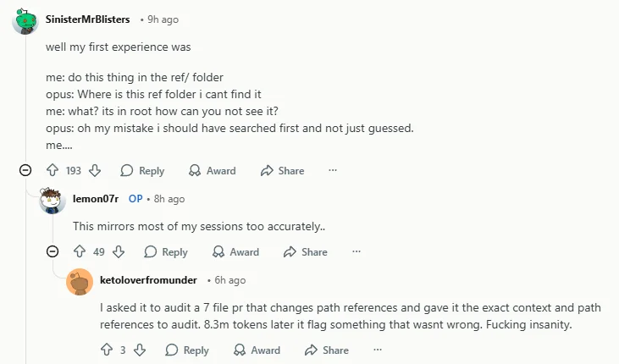Open more options on SinisterMrBlisters' comment
Image resolution: width=619 pixels, height=364 pixels.
point(333,170)
